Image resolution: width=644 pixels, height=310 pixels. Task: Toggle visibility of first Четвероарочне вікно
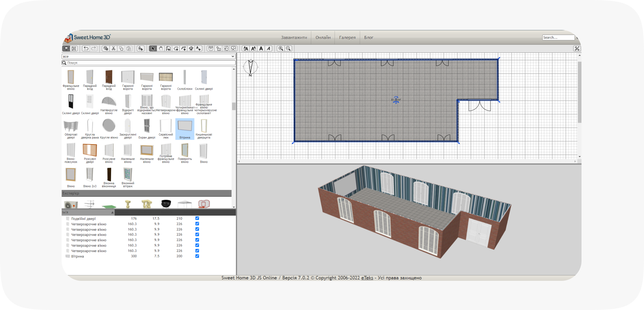tap(197, 224)
